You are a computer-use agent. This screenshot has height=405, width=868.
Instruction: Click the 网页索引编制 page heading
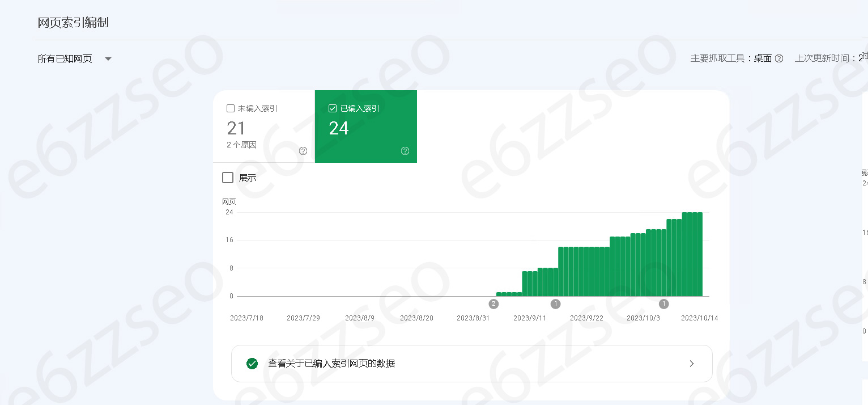coord(73,23)
